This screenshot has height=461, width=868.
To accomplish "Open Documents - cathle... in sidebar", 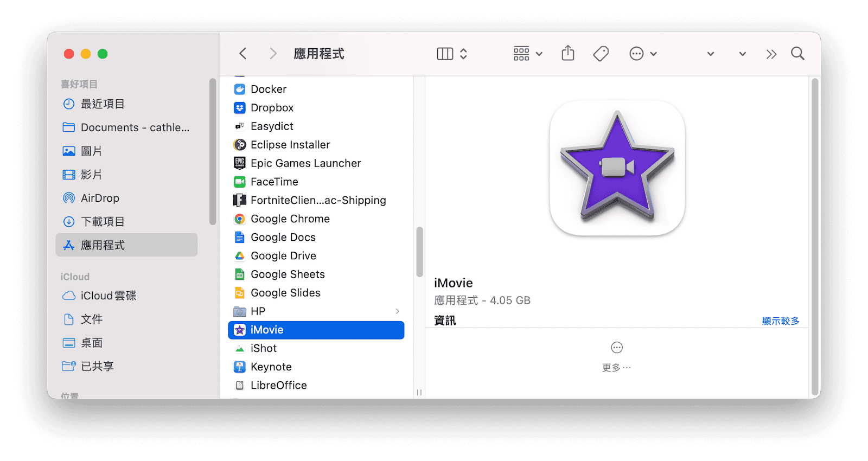I will pyautogui.click(x=126, y=127).
